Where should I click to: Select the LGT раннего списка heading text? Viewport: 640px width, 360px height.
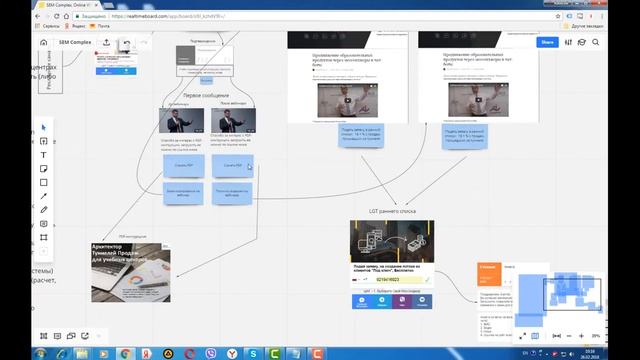coord(392,211)
